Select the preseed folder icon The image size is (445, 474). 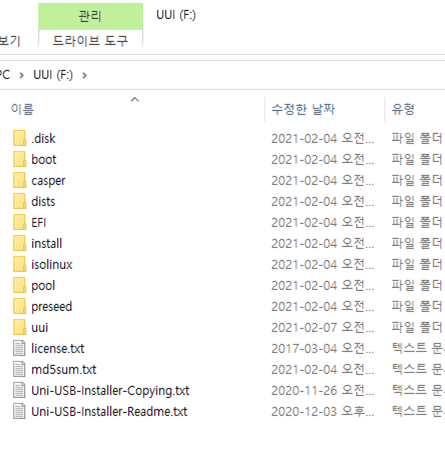19,306
